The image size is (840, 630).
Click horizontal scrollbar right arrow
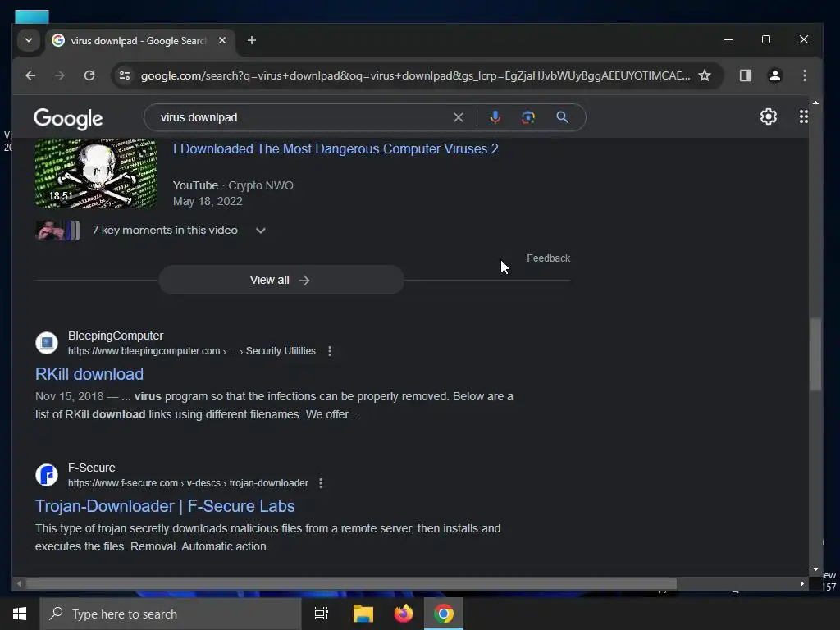[802, 583]
